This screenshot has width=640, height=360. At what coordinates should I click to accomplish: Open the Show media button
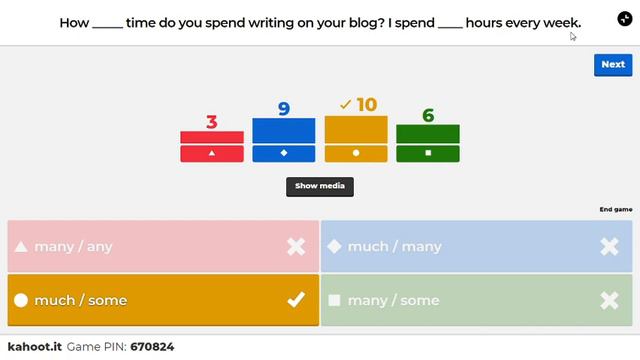pyautogui.click(x=320, y=187)
